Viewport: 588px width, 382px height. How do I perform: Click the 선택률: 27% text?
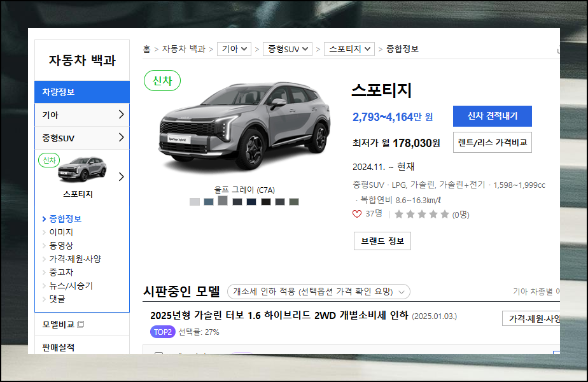click(x=199, y=332)
